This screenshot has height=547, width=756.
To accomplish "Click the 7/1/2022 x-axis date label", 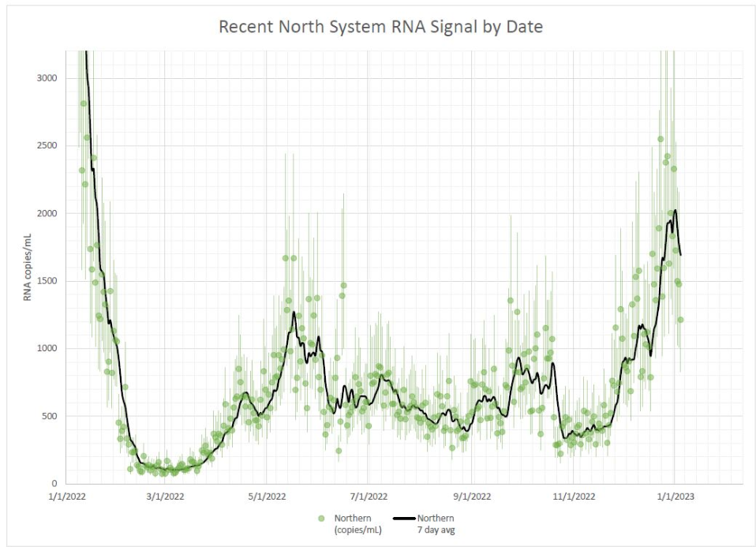I will click(368, 496).
